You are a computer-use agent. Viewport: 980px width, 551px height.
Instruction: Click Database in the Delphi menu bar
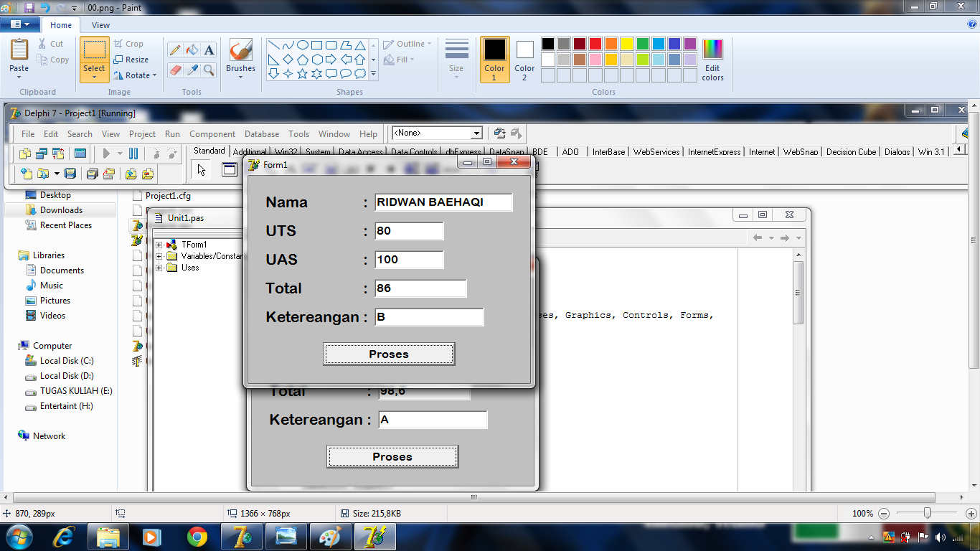tap(262, 134)
